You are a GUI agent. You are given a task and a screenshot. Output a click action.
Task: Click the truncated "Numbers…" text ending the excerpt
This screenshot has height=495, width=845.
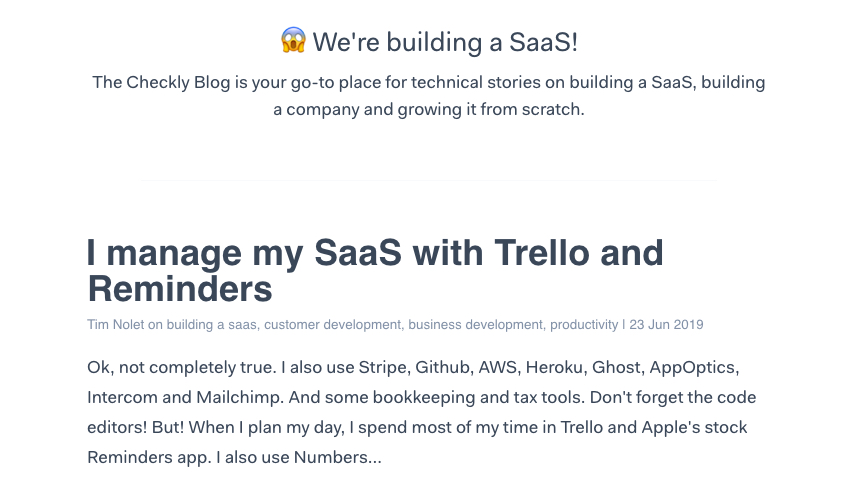(x=337, y=457)
